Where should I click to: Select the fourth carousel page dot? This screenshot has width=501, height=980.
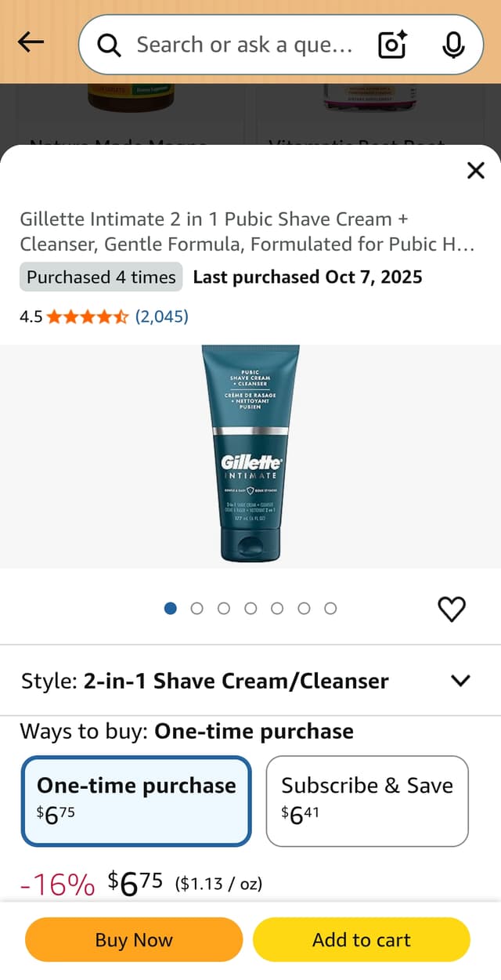tap(250, 608)
